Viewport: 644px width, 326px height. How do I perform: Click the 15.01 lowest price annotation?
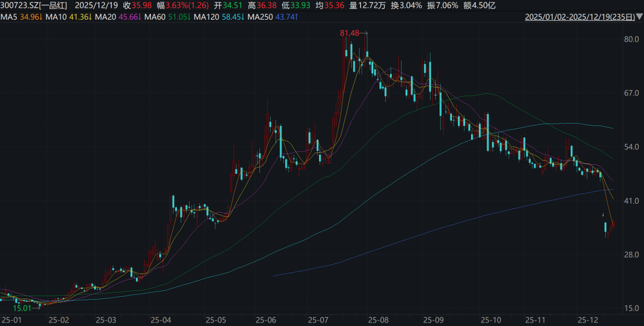coord(22,307)
